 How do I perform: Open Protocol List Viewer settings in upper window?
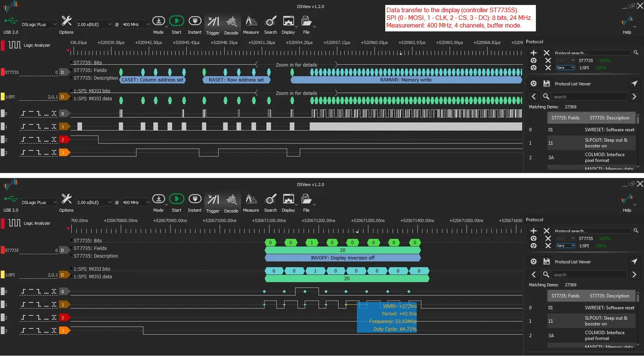(x=533, y=83)
